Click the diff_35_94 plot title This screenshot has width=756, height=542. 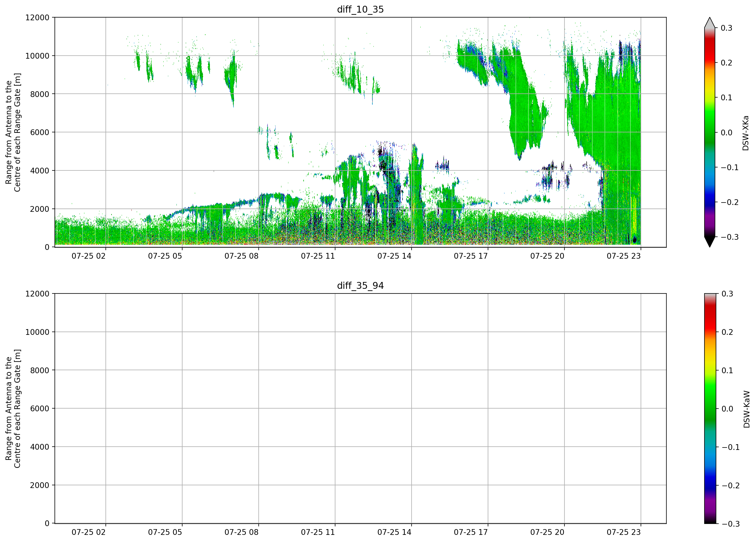click(x=360, y=286)
